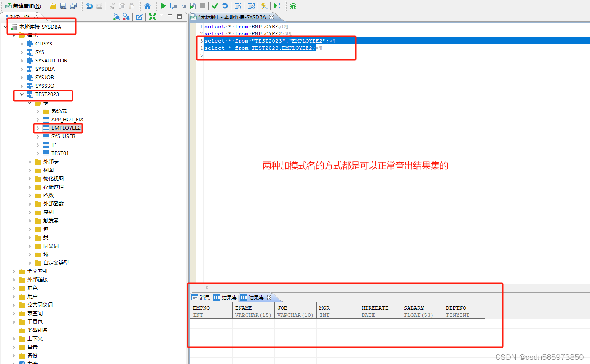Save the query with the floppy disk icon

tap(63, 6)
